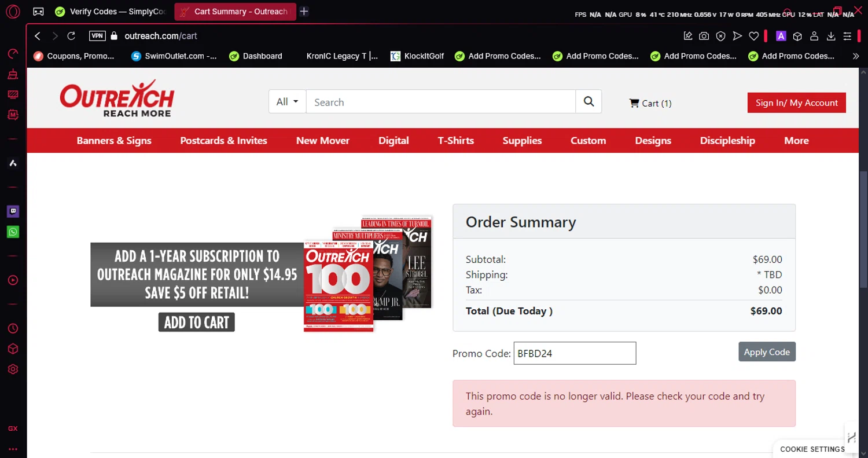The image size is (868, 458).
Task: Open the Designs menu
Action: 653,141
